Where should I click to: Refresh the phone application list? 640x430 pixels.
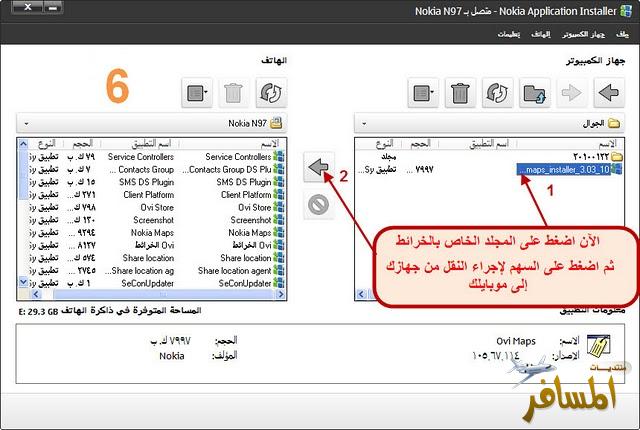point(271,93)
